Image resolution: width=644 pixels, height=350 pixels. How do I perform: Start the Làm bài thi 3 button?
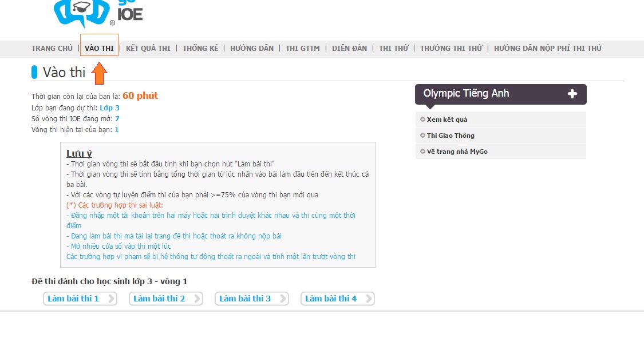[x=252, y=299]
